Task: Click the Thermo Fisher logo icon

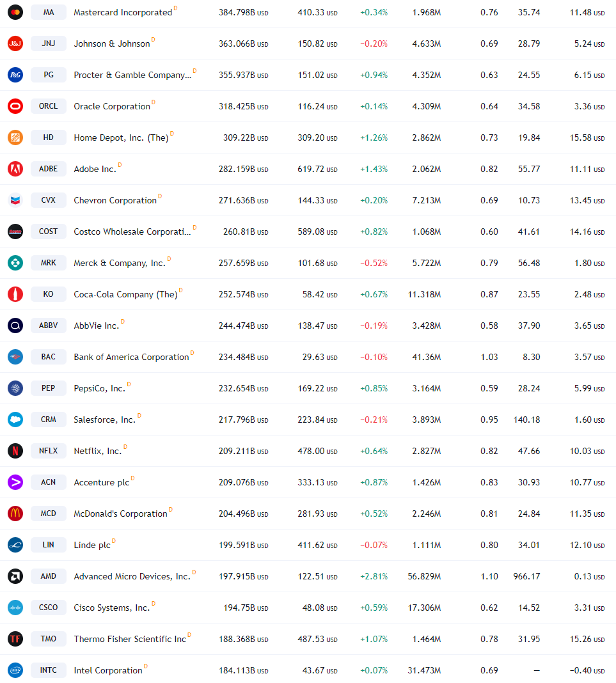Action: [15, 640]
